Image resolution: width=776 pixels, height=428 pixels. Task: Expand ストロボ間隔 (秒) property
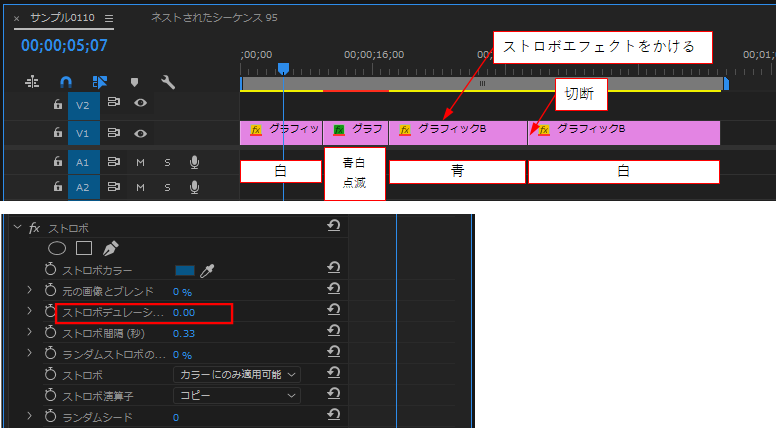pyautogui.click(x=29, y=332)
